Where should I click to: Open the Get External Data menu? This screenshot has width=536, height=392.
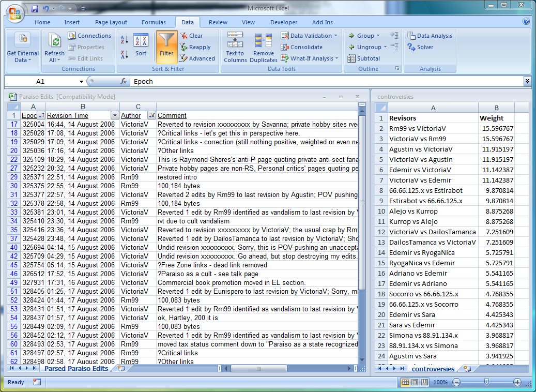click(x=23, y=48)
